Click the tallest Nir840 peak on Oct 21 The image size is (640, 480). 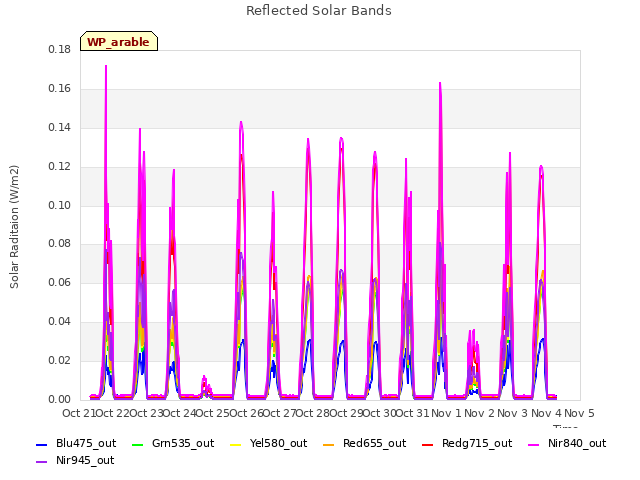[x=106, y=66]
